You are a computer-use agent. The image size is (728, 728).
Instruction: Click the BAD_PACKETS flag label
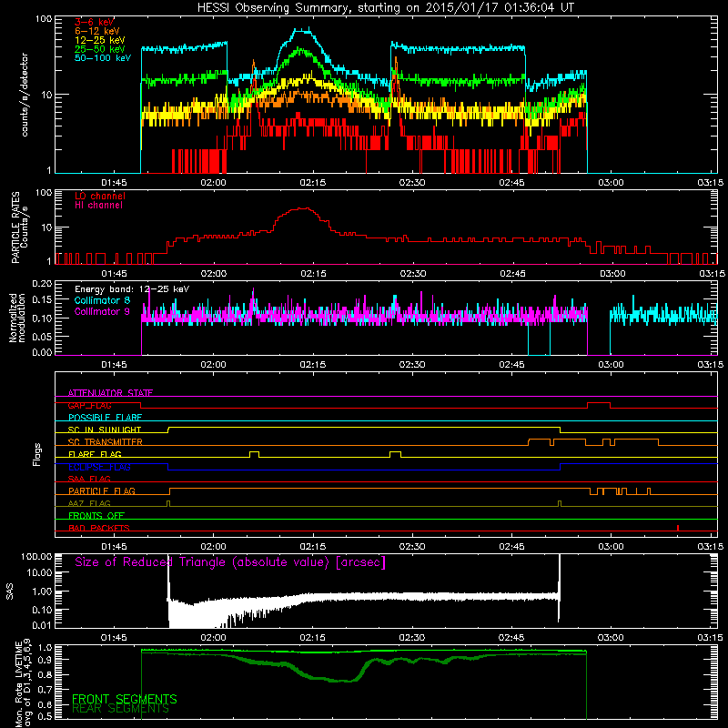[x=99, y=528]
